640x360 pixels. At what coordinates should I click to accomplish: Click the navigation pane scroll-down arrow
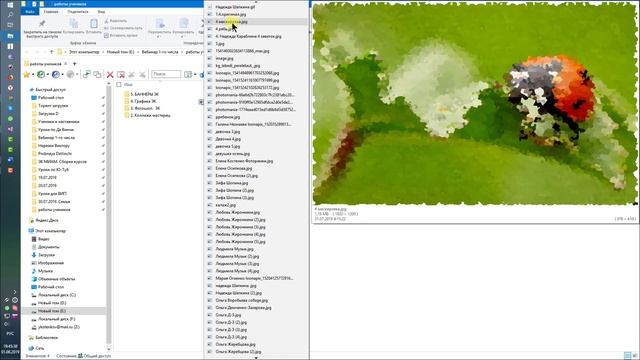point(109,349)
